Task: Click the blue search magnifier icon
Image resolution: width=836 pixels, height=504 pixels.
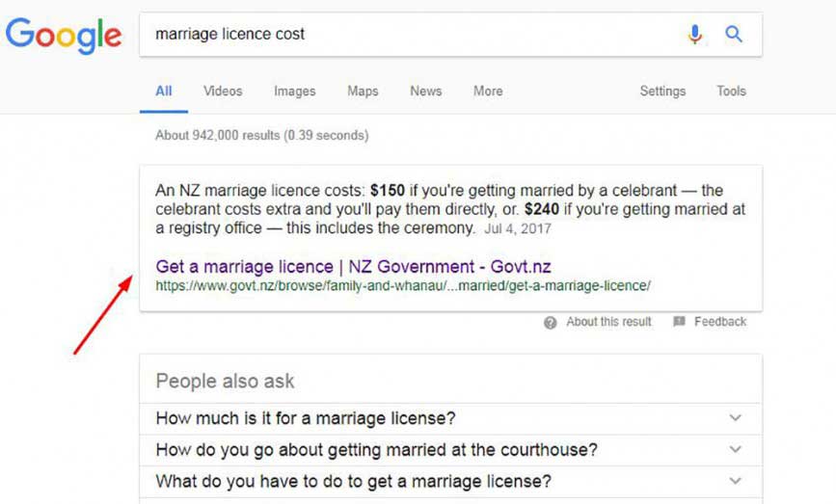Action: click(734, 34)
